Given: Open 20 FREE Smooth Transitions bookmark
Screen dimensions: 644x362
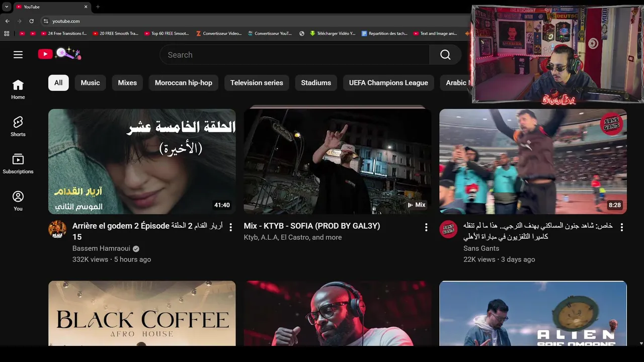Looking at the screenshot, I should 115,34.
